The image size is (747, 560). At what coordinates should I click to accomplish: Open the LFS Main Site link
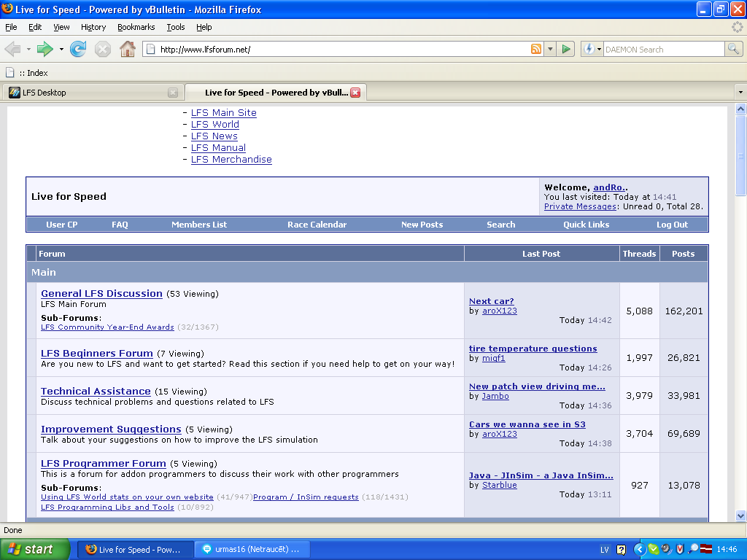pyautogui.click(x=224, y=113)
